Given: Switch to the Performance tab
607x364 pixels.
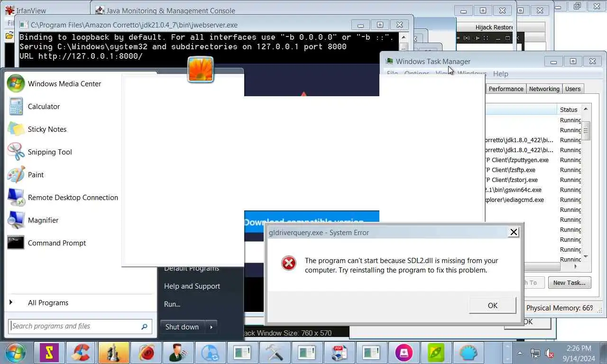Looking at the screenshot, I should 506,89.
